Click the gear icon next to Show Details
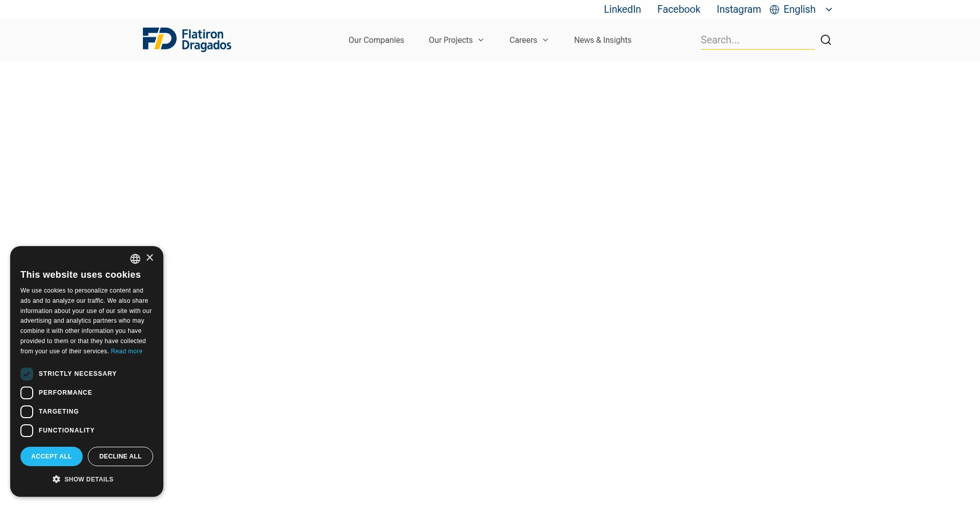Screen dimensions: 980x507 coord(56,479)
